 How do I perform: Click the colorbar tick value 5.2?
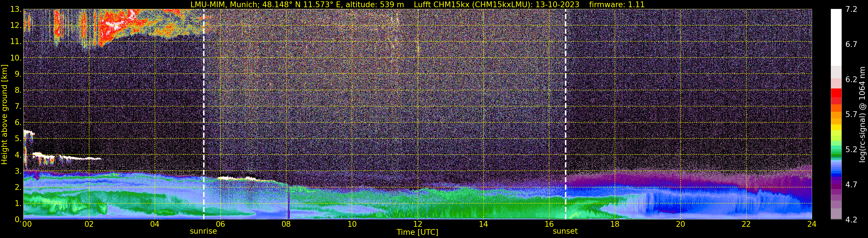(x=851, y=149)
